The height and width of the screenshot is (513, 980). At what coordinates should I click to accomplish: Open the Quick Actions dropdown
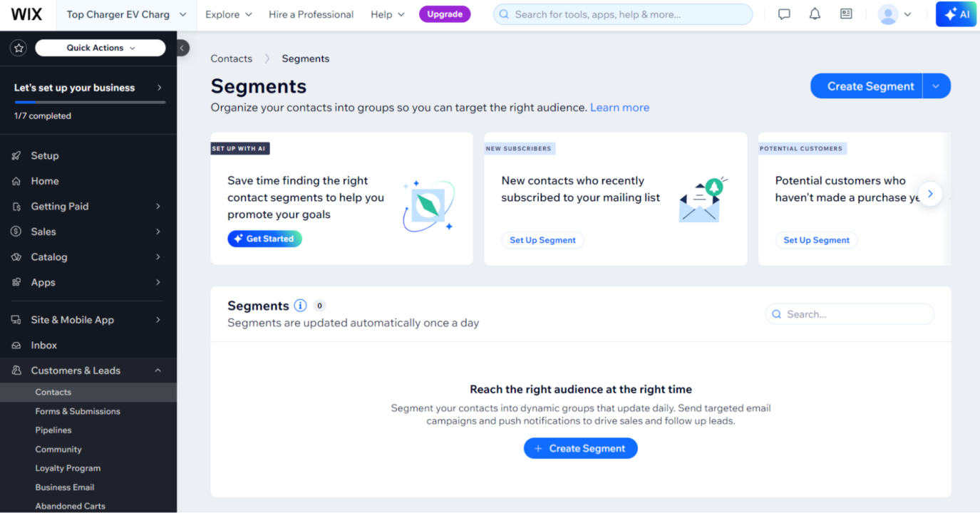100,48
